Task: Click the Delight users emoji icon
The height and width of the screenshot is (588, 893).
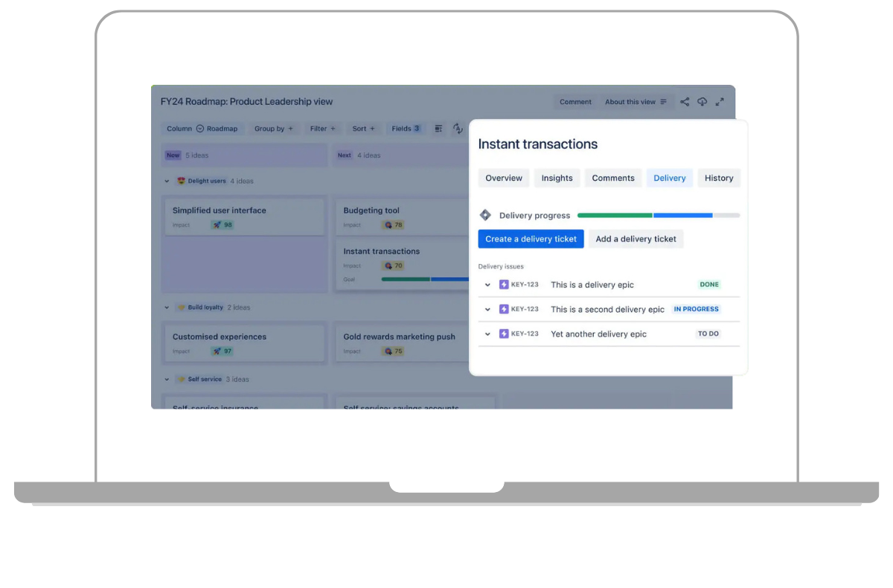Action: [180, 181]
